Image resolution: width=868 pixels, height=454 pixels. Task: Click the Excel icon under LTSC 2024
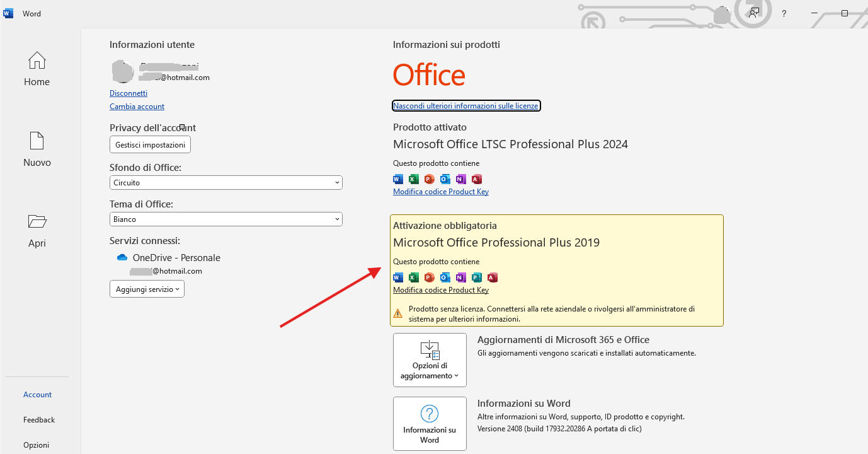click(x=414, y=179)
